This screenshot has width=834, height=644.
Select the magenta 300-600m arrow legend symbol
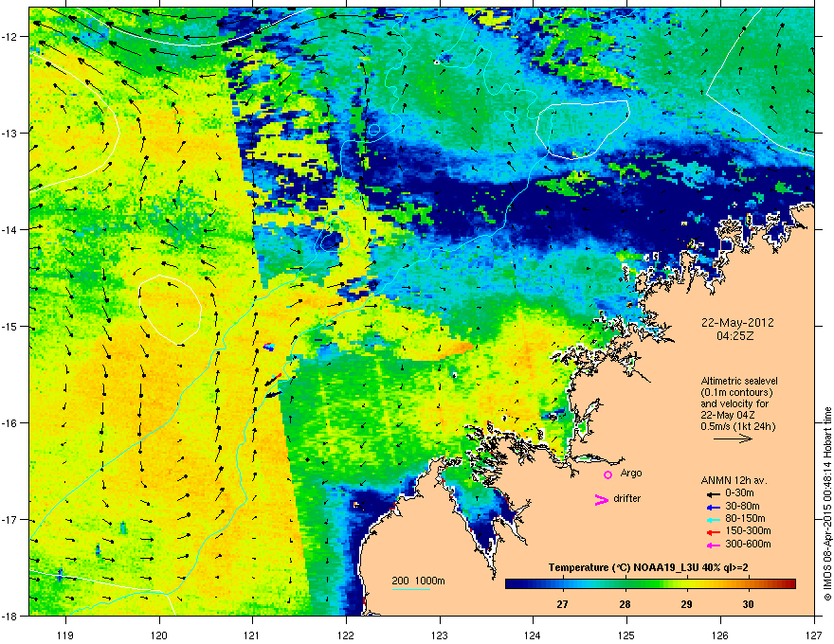714,545
